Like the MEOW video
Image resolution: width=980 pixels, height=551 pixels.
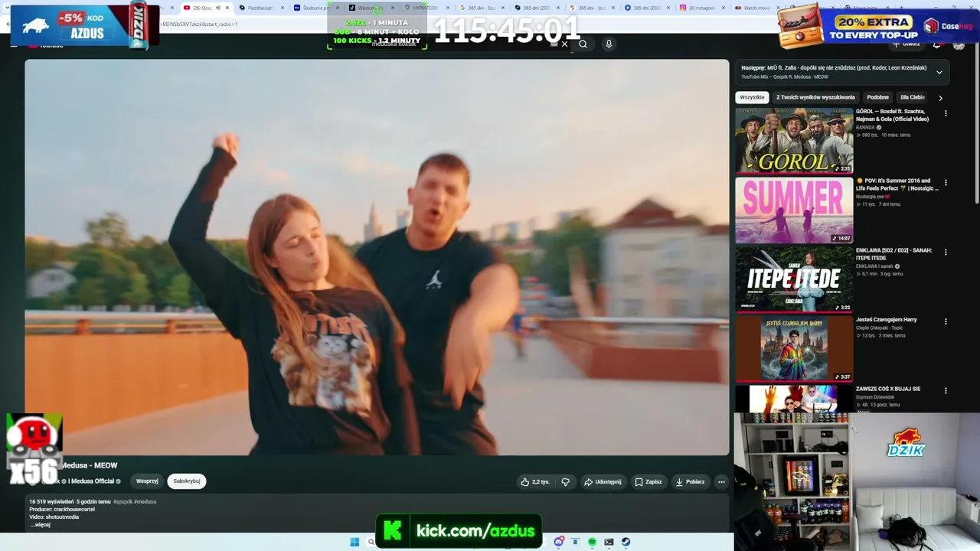[x=535, y=482]
